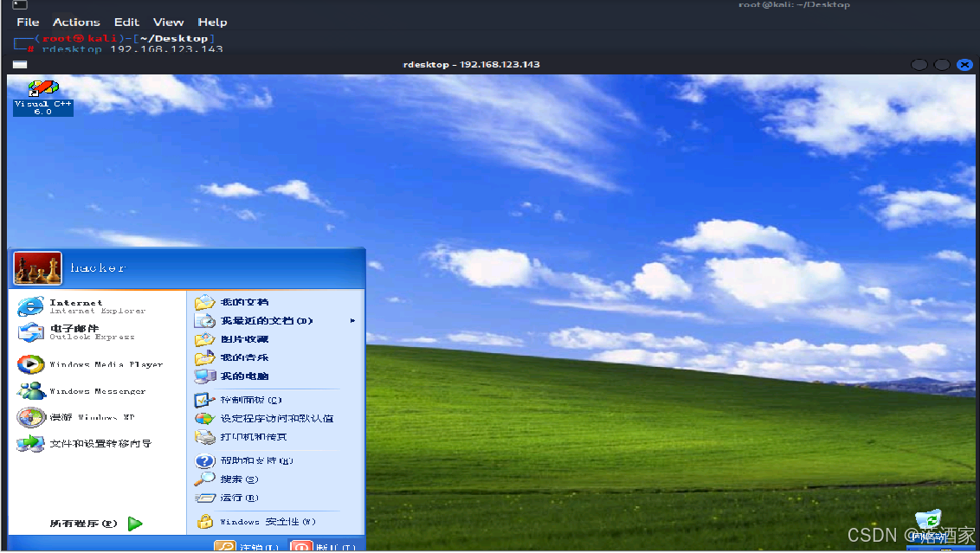Maximize the rdesktop window
Viewport: 980px width, 553px height.
point(942,64)
